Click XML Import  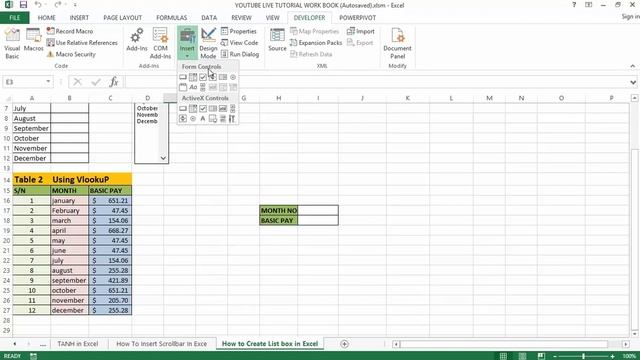pos(361,31)
